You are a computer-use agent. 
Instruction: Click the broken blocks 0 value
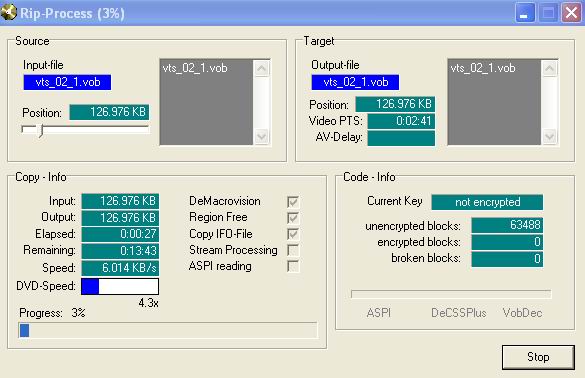507,259
